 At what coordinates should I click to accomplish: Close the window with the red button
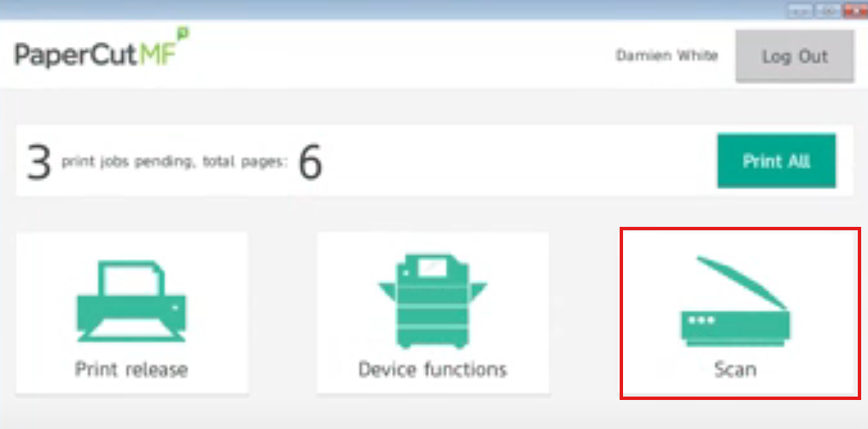pos(855,10)
